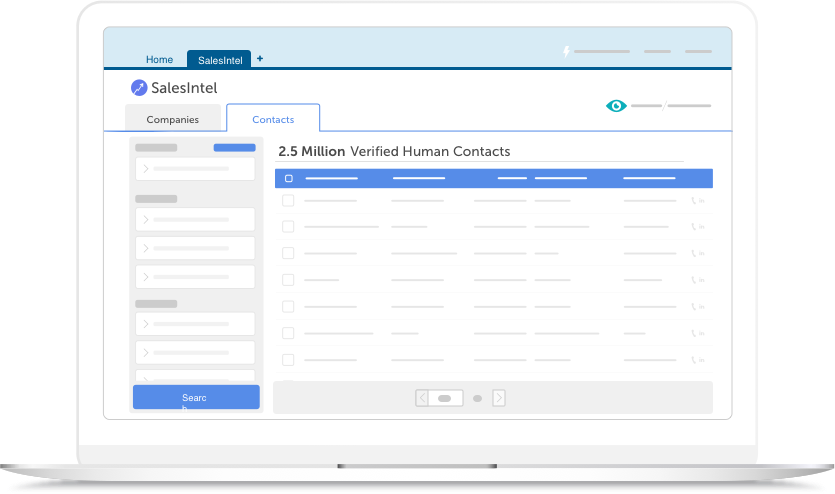Switch to the Home tab
The height and width of the screenshot is (494, 835).
click(159, 60)
